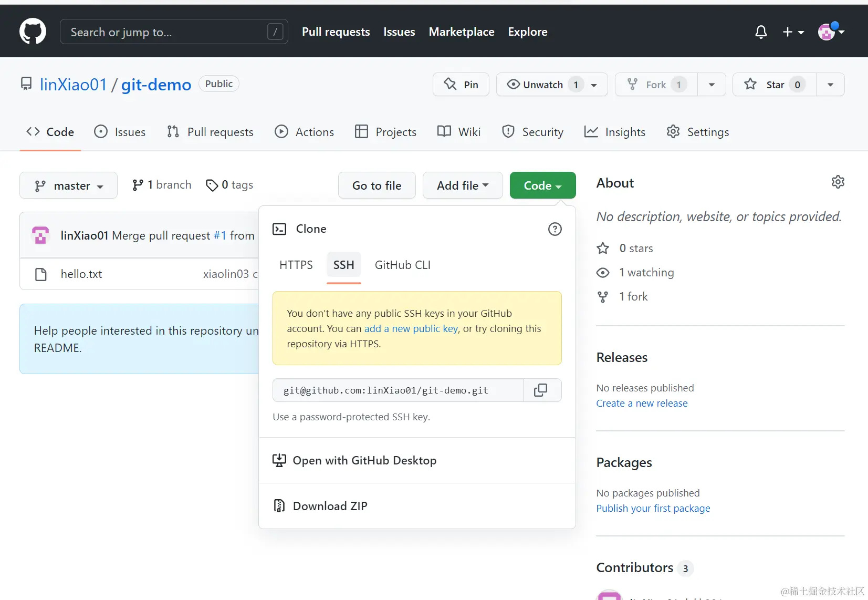
Task: Open the Contributors heading link
Action: click(x=645, y=568)
